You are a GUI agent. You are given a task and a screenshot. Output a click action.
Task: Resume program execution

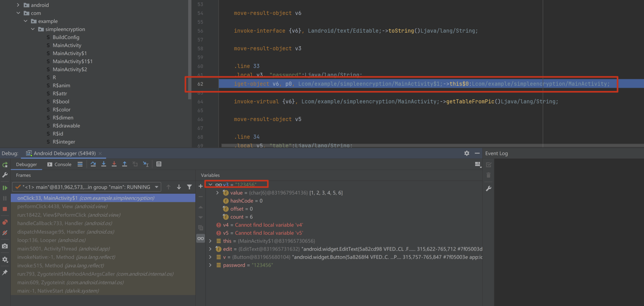(5, 188)
